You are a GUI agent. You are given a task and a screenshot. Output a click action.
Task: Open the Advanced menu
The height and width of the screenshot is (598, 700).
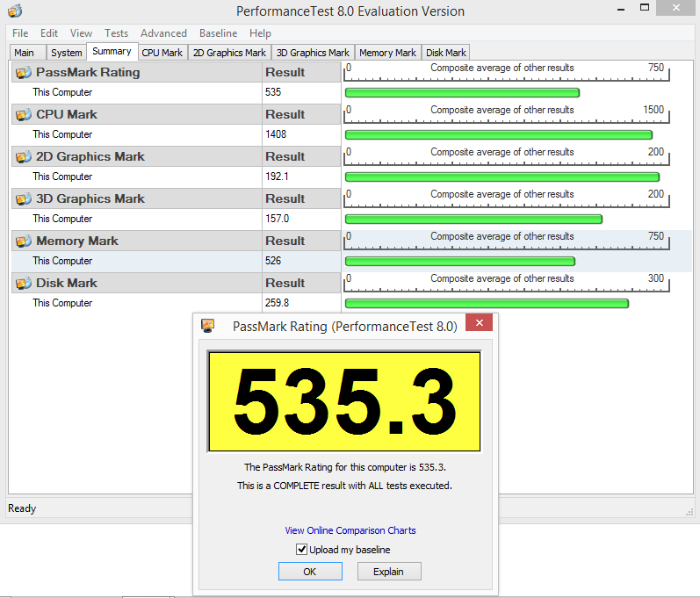coord(164,33)
